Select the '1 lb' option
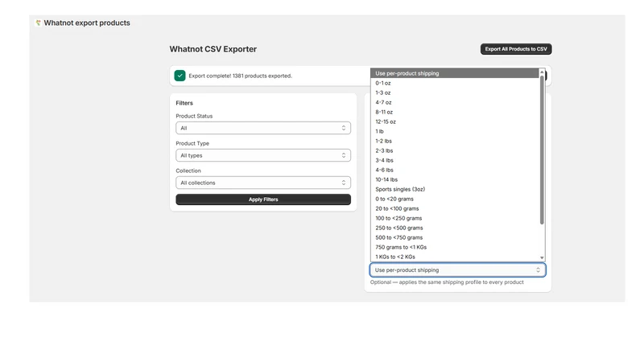The width and height of the screenshot is (644, 362). pos(455,131)
